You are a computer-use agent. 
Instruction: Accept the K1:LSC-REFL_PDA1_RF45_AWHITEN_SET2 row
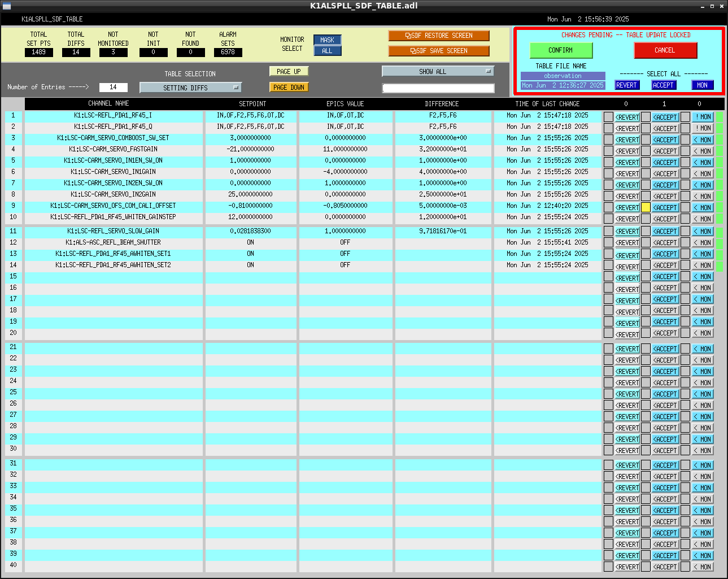pos(665,265)
